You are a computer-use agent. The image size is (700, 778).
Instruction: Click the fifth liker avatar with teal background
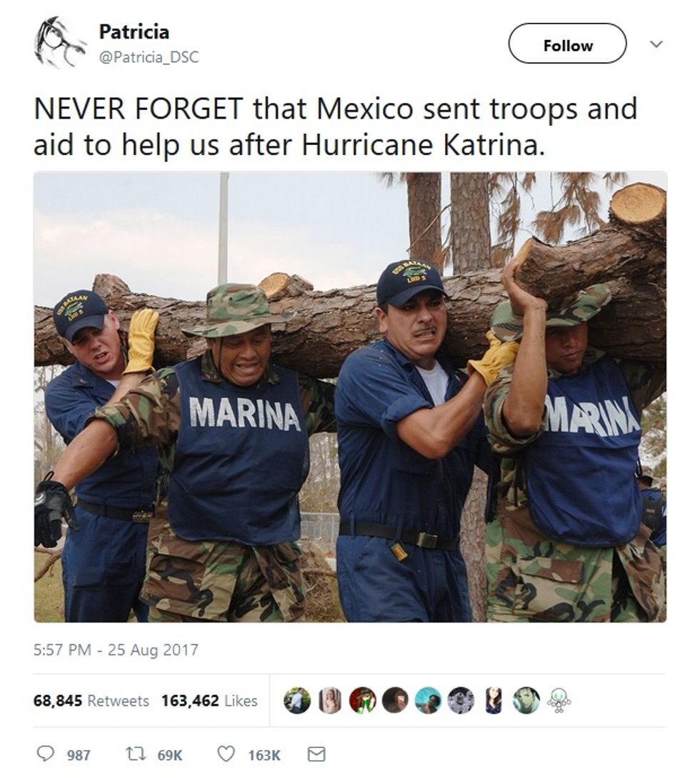tap(428, 701)
